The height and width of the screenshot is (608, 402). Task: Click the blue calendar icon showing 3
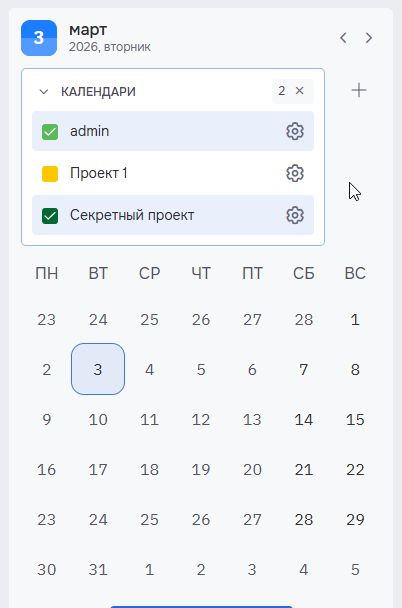pyautogui.click(x=39, y=38)
